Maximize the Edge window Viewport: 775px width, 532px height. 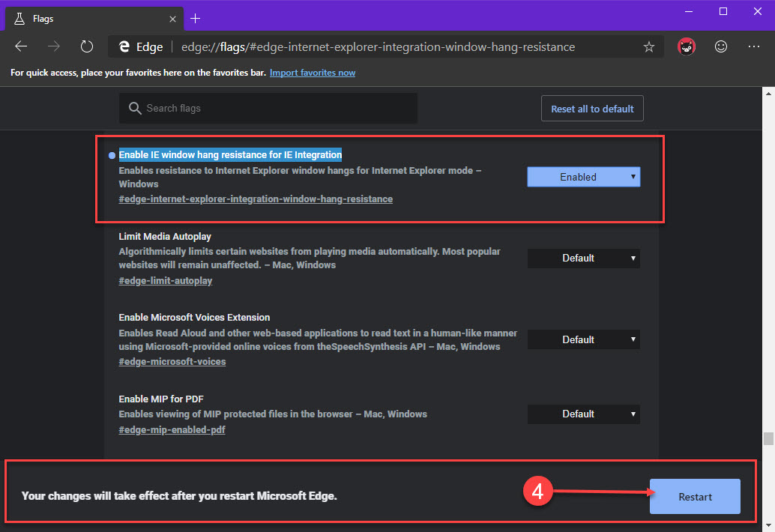pos(723,11)
